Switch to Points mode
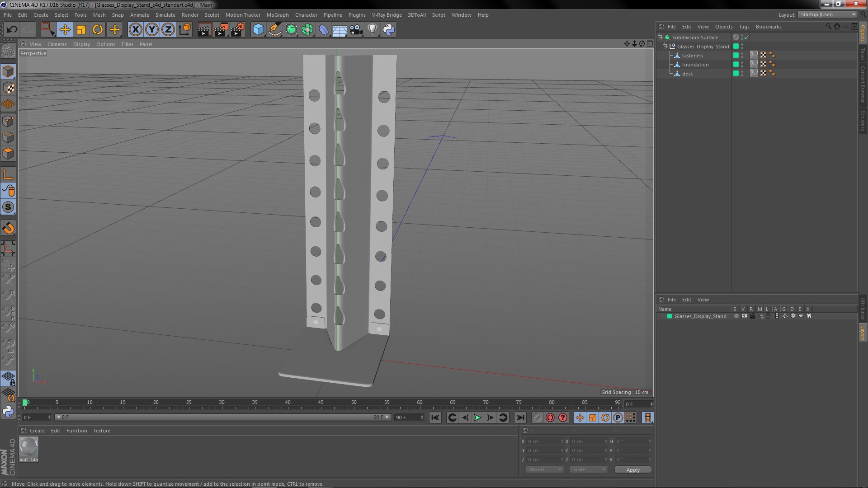Viewport: 868px width, 488px height. pyautogui.click(x=8, y=121)
